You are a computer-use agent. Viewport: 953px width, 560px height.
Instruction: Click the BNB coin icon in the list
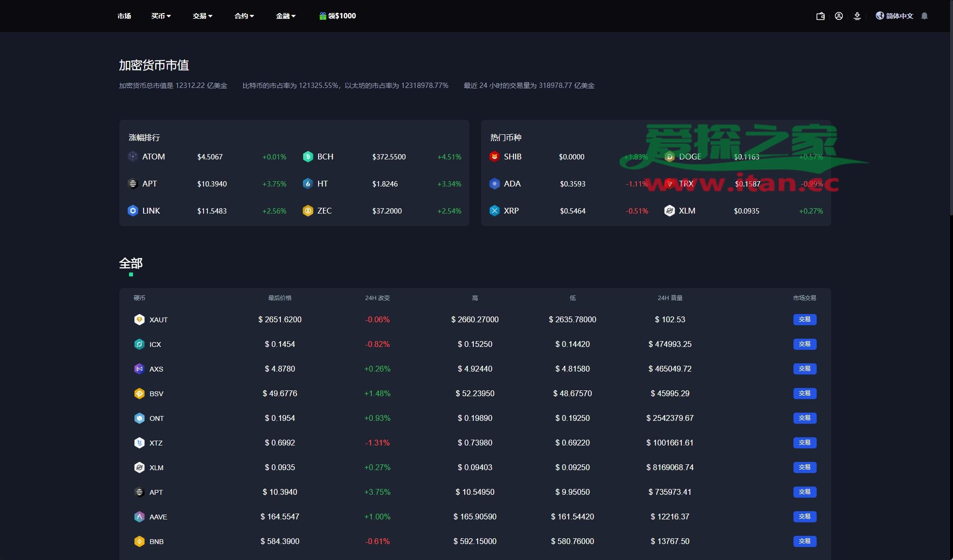click(x=139, y=541)
